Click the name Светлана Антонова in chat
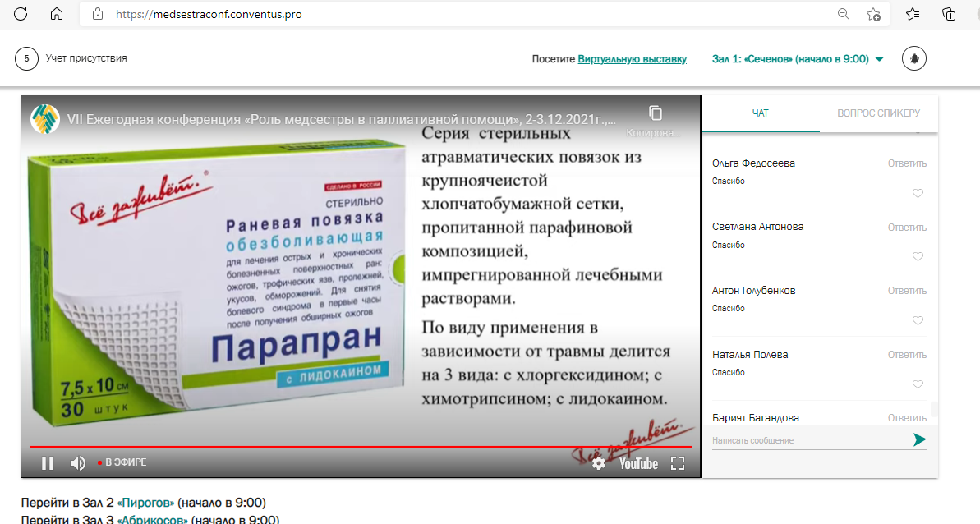Viewport: 980px width, 524px height. pos(757,227)
